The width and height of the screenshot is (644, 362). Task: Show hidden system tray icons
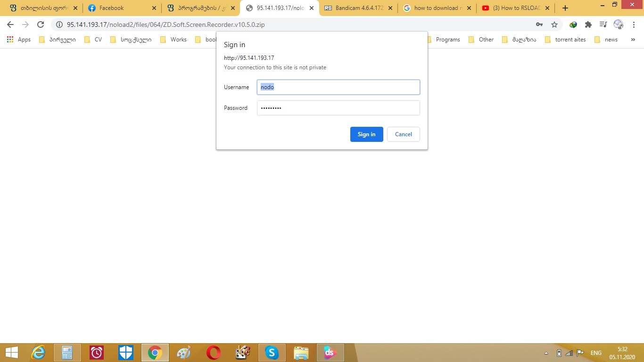click(546, 353)
